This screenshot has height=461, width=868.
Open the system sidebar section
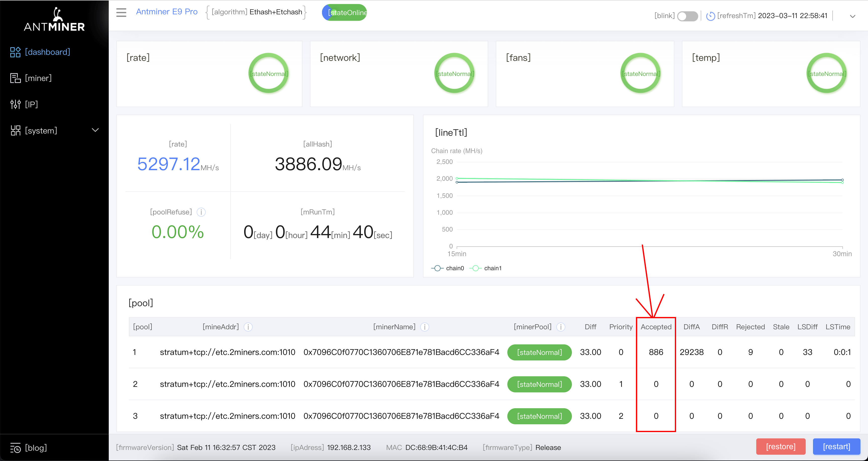tap(40, 130)
